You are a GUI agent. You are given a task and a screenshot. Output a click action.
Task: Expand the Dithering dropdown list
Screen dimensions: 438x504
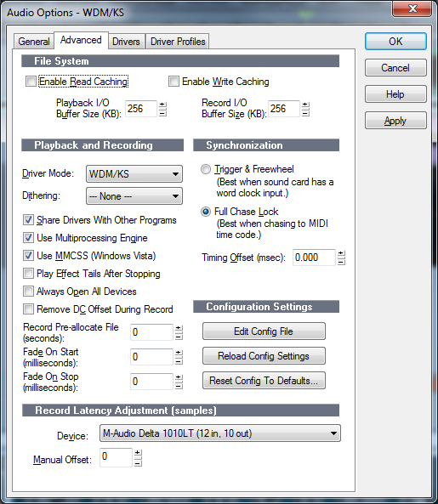(x=134, y=196)
